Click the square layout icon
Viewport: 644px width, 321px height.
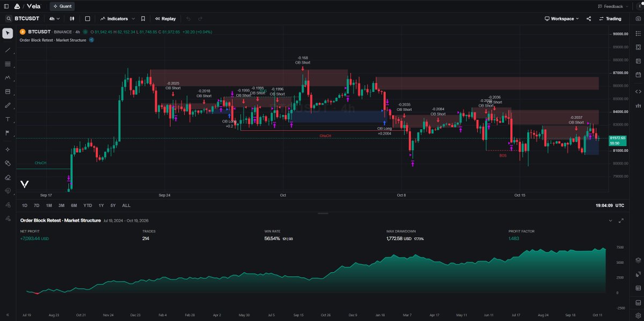[x=87, y=18]
